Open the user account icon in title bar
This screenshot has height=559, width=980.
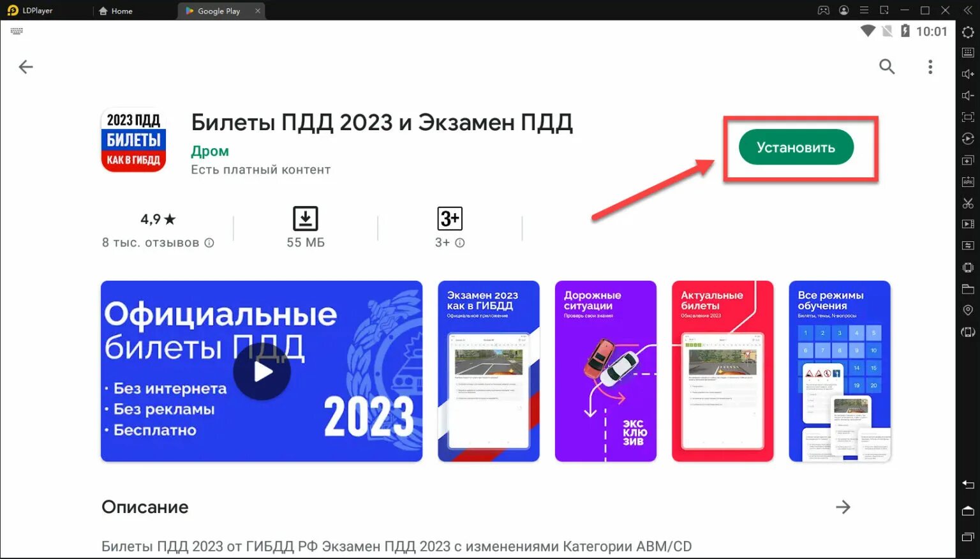pos(844,10)
